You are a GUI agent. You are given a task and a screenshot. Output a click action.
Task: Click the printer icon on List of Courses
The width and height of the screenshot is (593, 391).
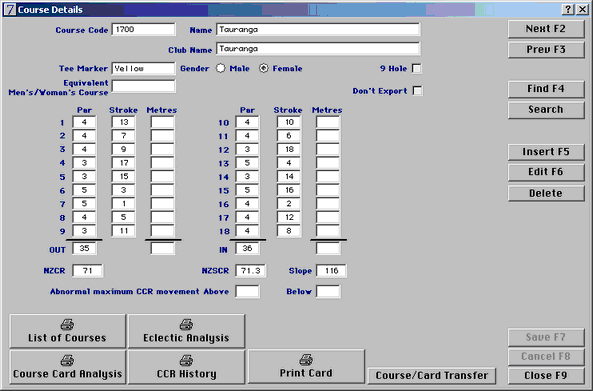point(67,324)
